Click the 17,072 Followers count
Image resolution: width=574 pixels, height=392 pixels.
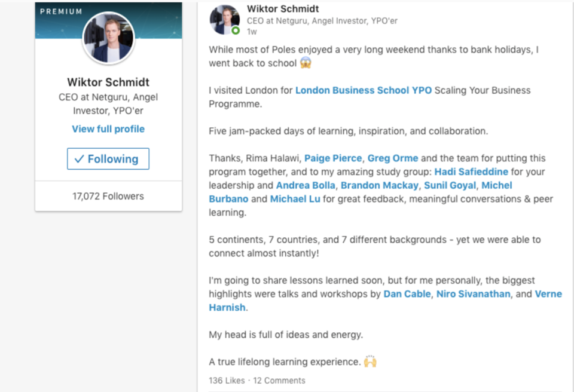click(x=108, y=196)
